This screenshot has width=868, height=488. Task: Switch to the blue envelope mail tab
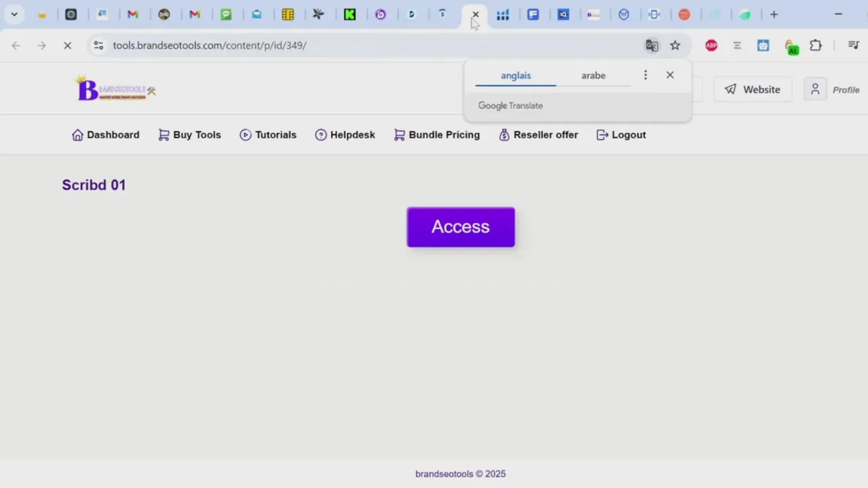coord(257,14)
